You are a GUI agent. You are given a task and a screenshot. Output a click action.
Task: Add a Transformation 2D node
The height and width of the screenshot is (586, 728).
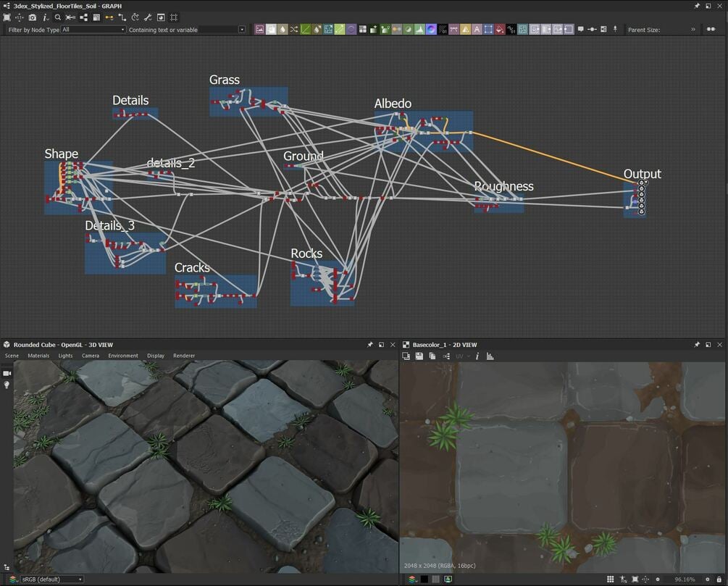click(488, 30)
